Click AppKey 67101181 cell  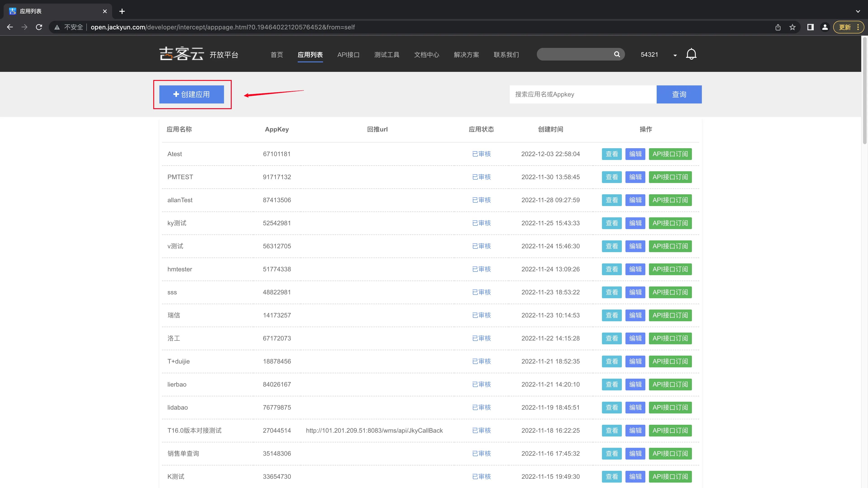pyautogui.click(x=277, y=154)
